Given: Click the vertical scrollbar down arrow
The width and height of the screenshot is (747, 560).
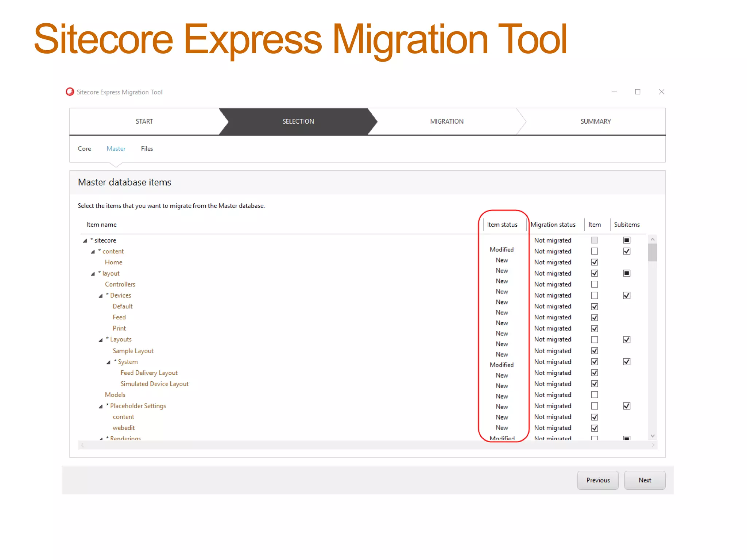Looking at the screenshot, I should pos(653,436).
